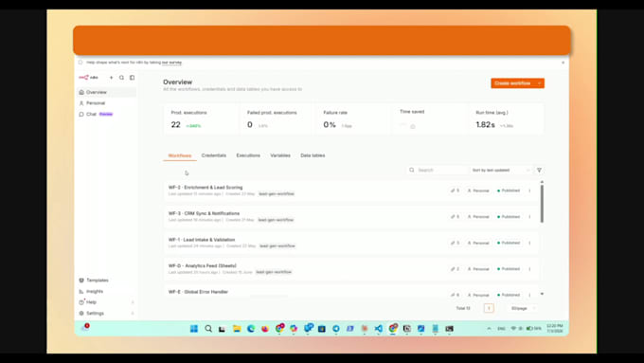Go to the Personal project in the sidebar
The image size is (644, 363).
pyautogui.click(x=106, y=103)
